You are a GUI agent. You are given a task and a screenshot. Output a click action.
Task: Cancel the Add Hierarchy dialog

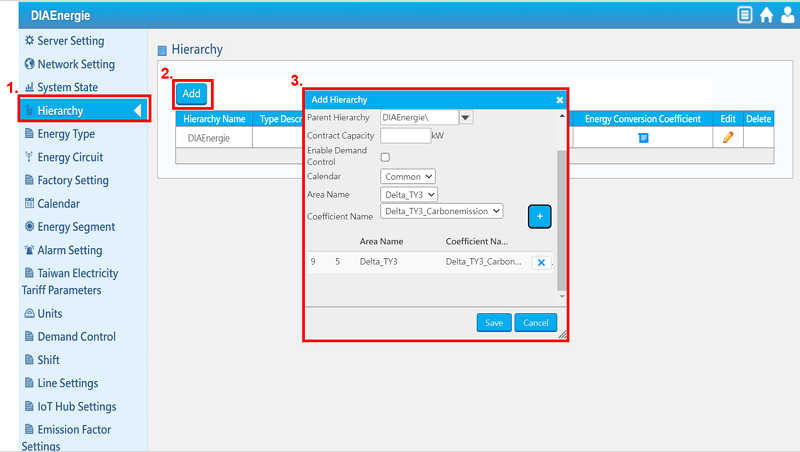536,323
